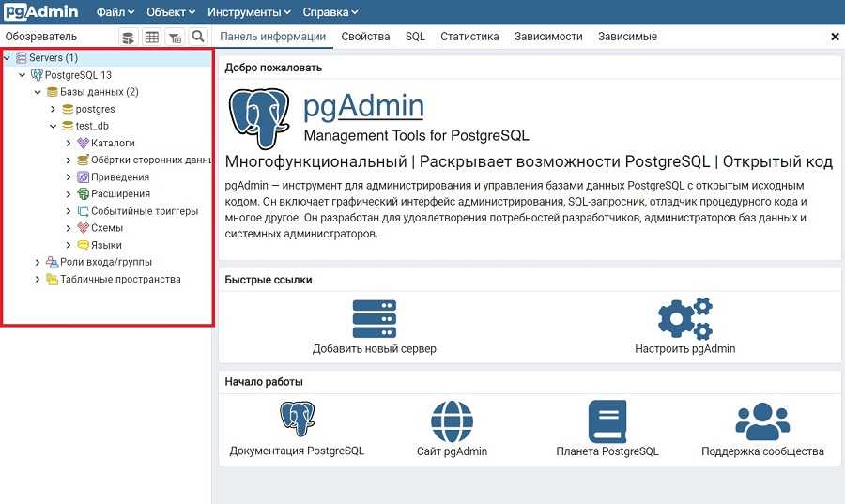This screenshot has height=504, width=845.
Task: Select the Расширения item in tree
Action: 120,194
